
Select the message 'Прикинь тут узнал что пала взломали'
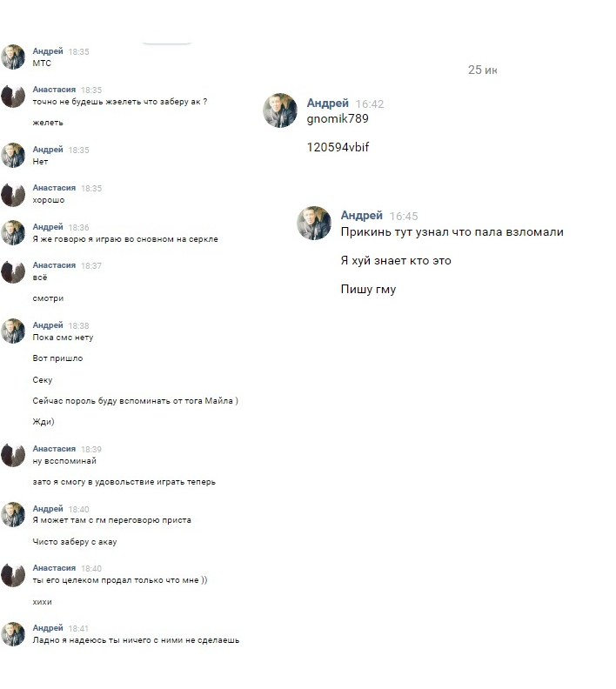tap(452, 232)
